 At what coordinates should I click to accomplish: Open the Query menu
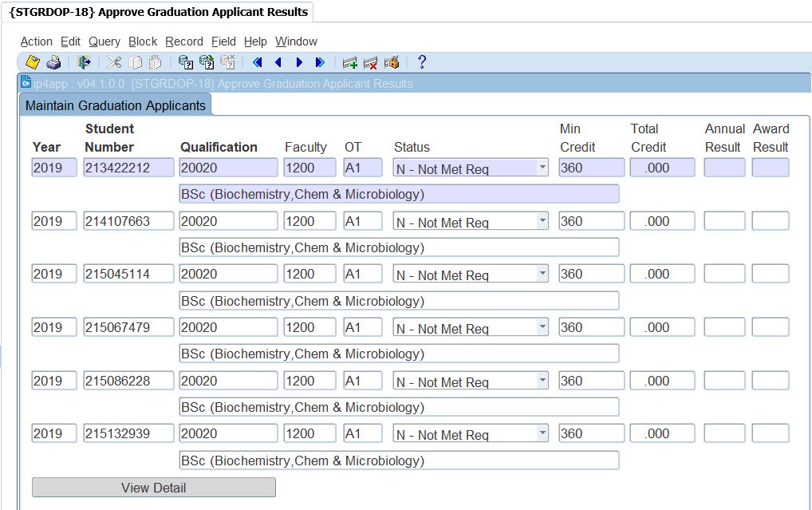tap(104, 42)
